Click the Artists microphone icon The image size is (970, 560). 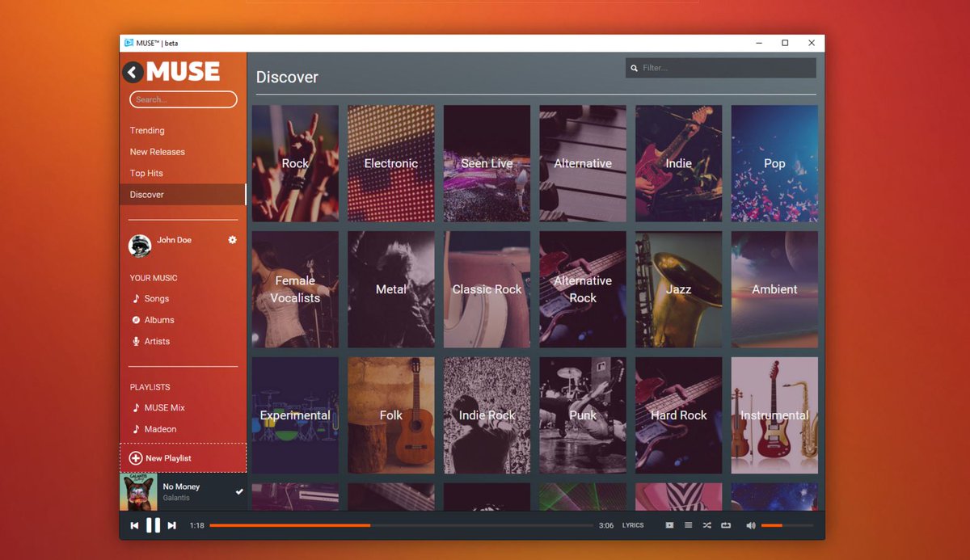click(x=136, y=341)
